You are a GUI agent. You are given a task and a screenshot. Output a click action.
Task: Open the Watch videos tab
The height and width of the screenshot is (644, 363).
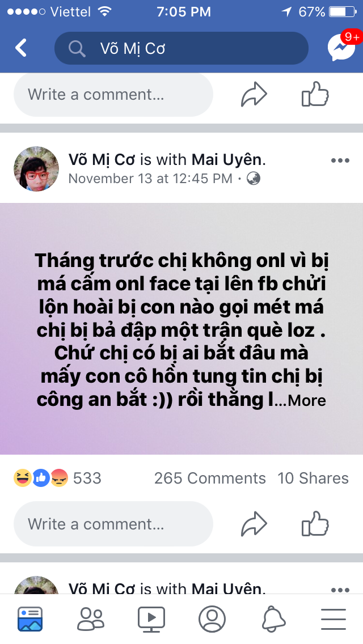click(x=151, y=619)
